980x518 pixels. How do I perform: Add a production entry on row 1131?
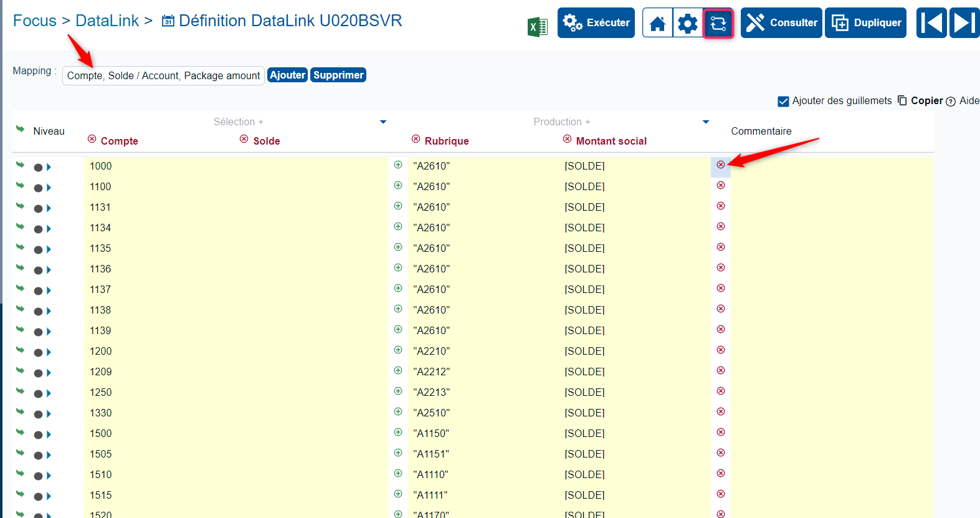[398, 206]
